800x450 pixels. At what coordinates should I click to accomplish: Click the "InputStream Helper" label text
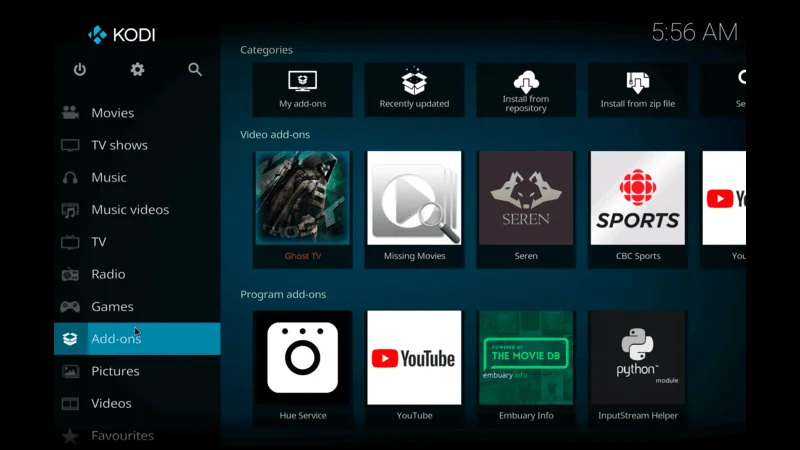point(638,416)
